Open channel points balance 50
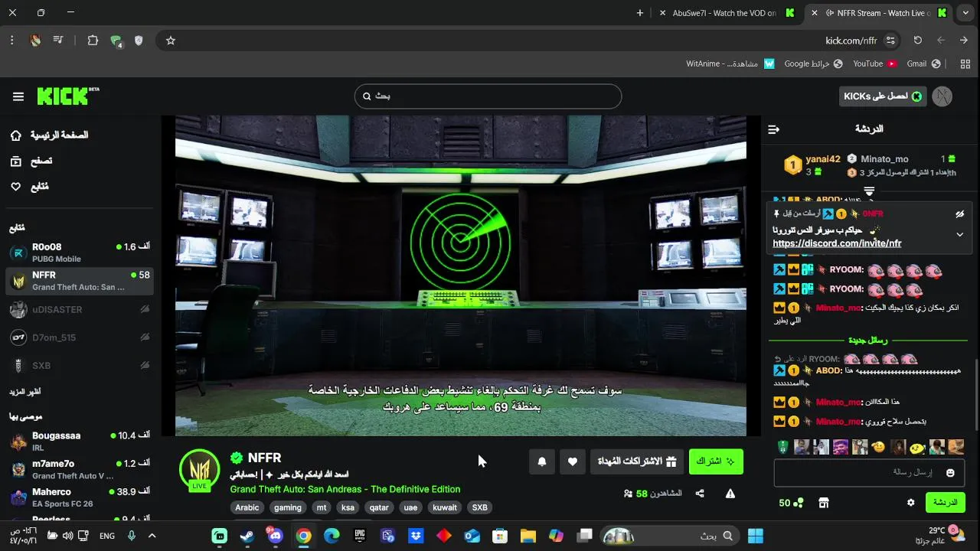Image resolution: width=980 pixels, height=551 pixels. (x=791, y=503)
